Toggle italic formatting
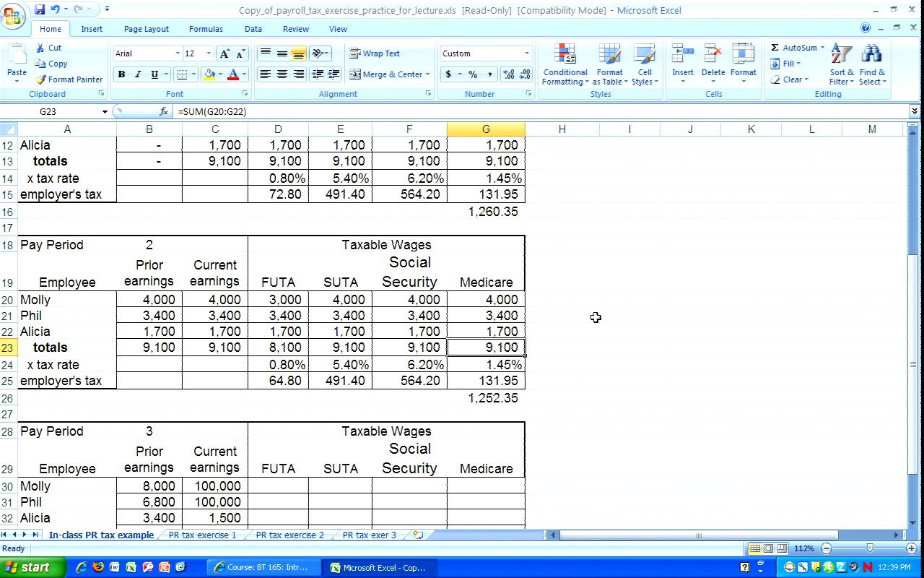Screen dimensions: 924x578 [138, 74]
